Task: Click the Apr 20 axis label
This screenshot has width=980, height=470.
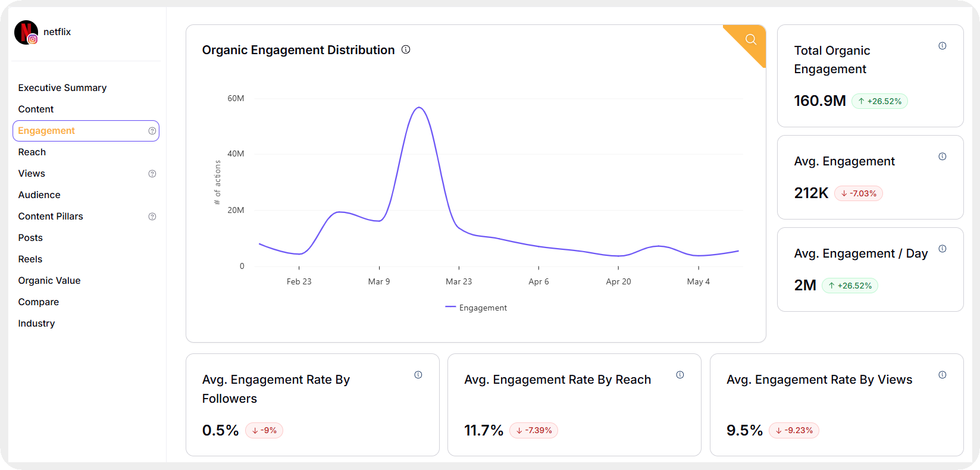Action: coord(618,281)
